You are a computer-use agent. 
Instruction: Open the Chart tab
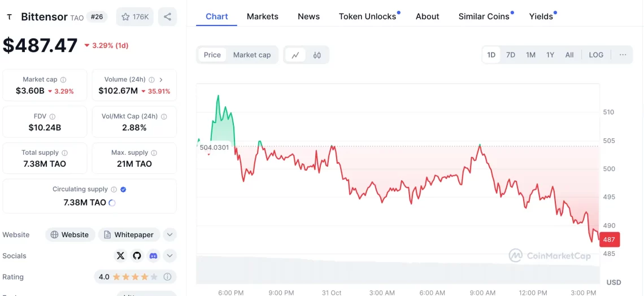click(x=216, y=16)
